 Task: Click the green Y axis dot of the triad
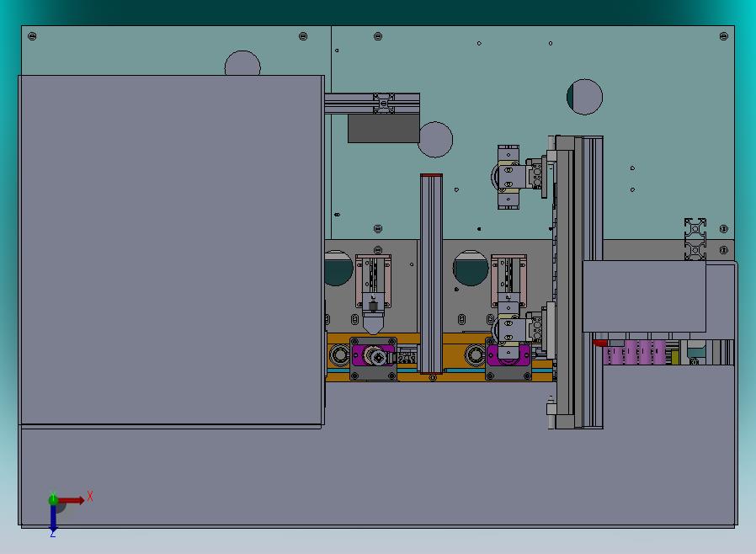(53, 499)
